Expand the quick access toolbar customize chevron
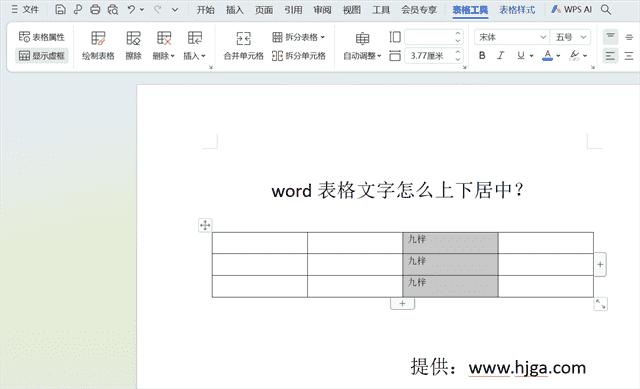Image resolution: width=640 pixels, height=389 pixels. point(175,9)
